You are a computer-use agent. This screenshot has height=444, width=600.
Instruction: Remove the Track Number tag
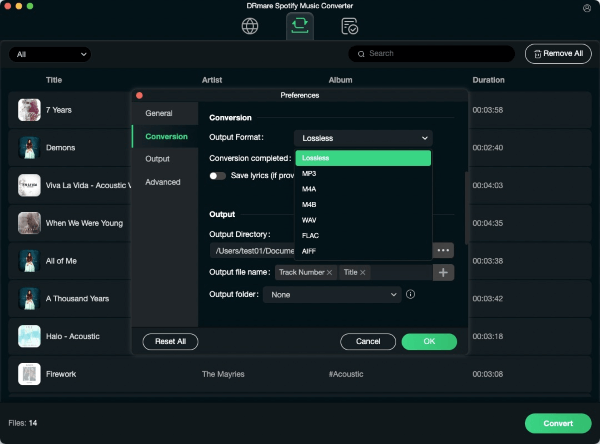(x=329, y=272)
